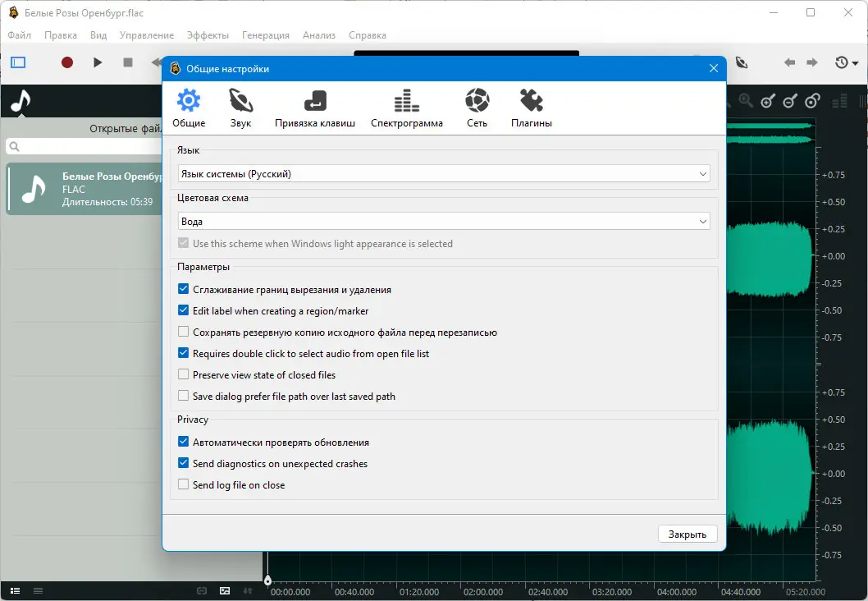Open the Плагины settings tab
This screenshot has height=601, width=868.
(532, 108)
